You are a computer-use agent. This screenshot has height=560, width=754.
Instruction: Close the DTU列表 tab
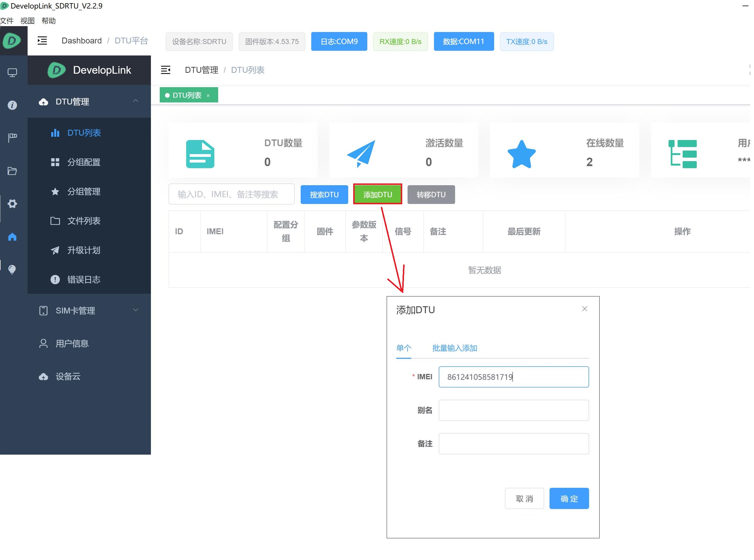pos(208,96)
